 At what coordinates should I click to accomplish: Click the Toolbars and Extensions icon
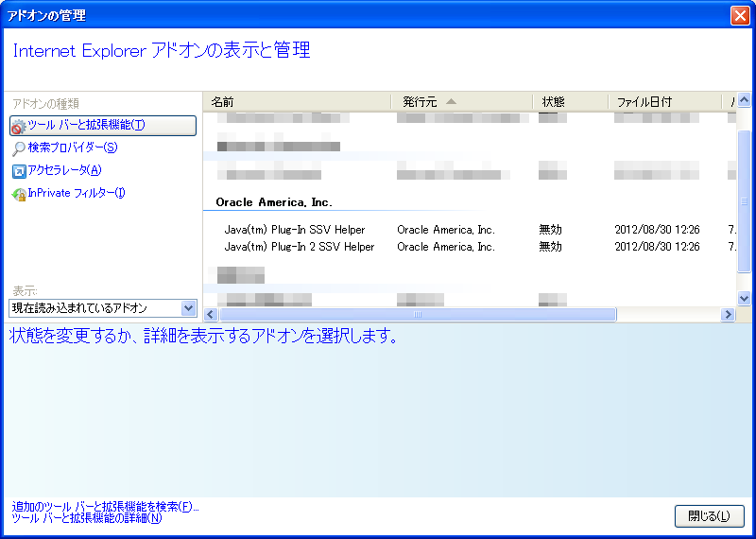tap(19, 126)
